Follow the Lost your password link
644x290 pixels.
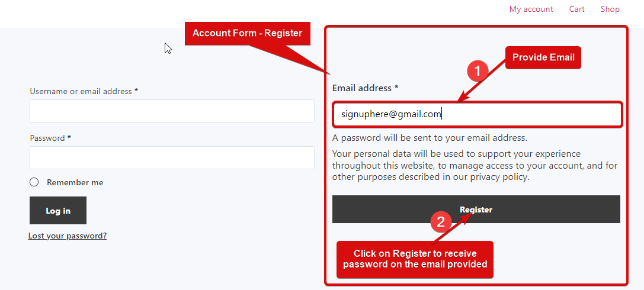(68, 236)
